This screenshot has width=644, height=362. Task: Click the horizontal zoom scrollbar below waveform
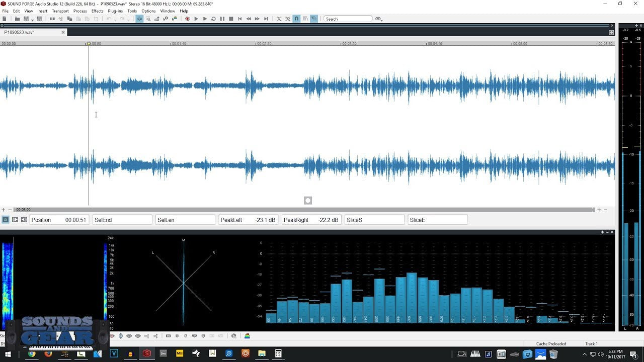302,210
